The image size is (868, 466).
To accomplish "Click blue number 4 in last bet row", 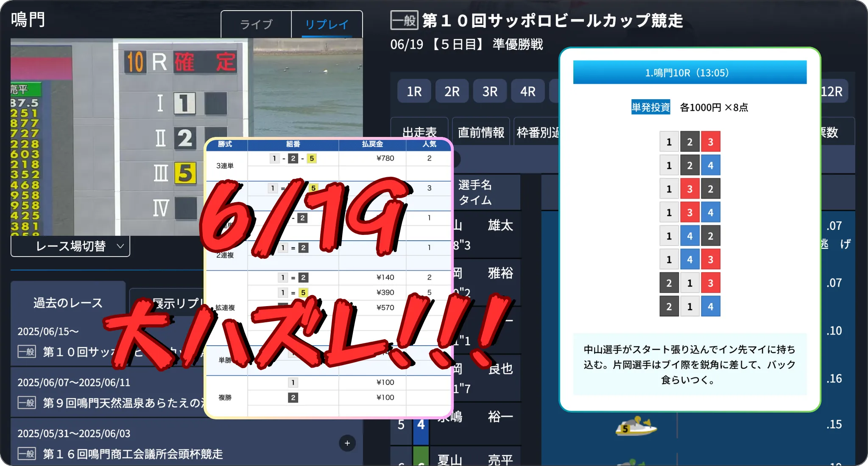I will [x=710, y=306].
